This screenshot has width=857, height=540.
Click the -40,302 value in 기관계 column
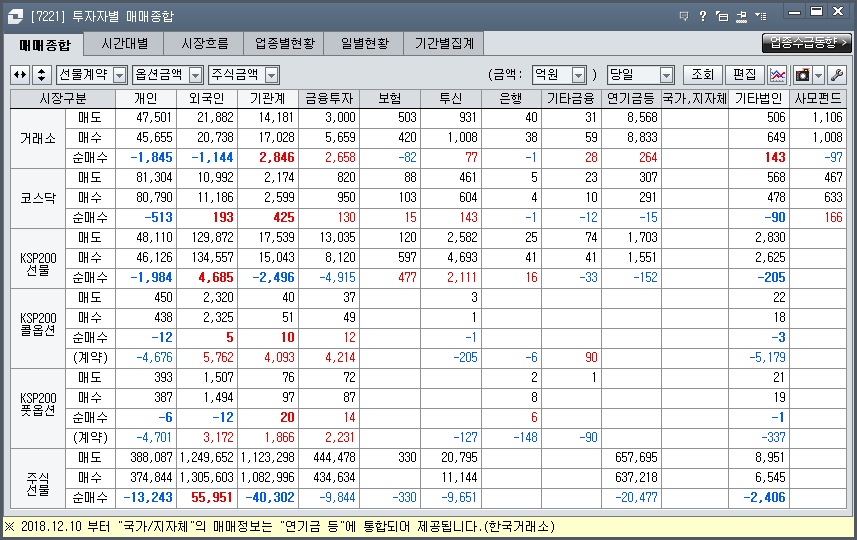[x=270, y=497]
